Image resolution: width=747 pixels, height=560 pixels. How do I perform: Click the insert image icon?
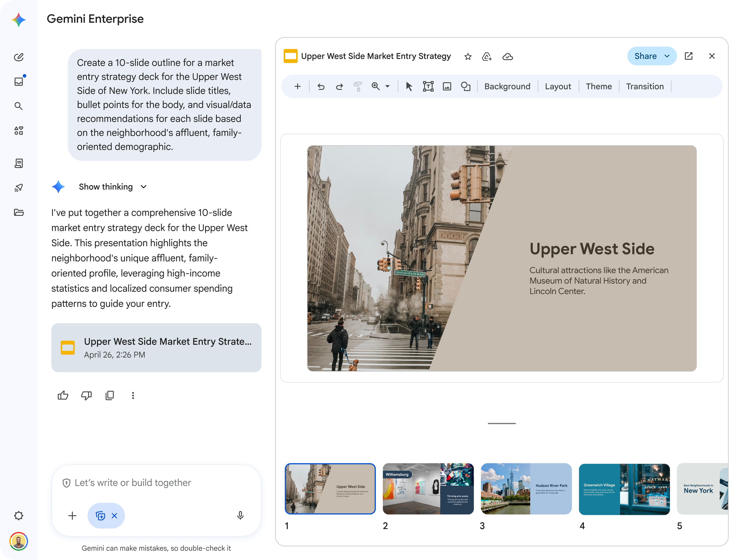(447, 87)
